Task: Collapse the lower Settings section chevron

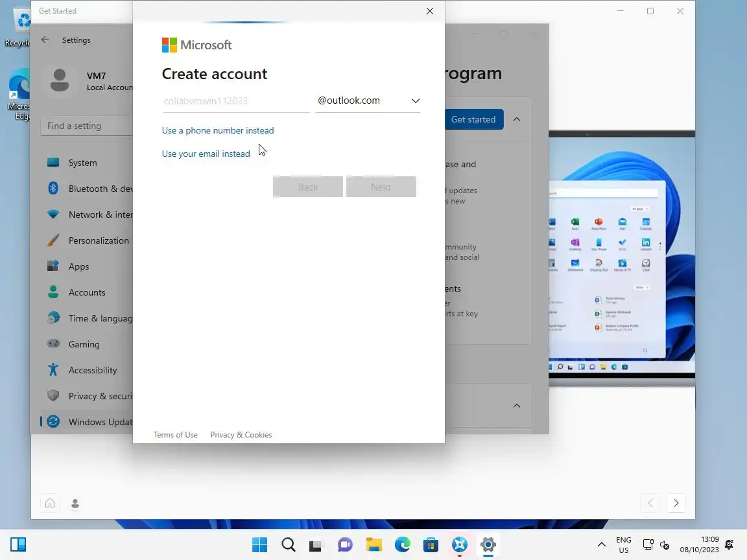Action: pyautogui.click(x=517, y=406)
